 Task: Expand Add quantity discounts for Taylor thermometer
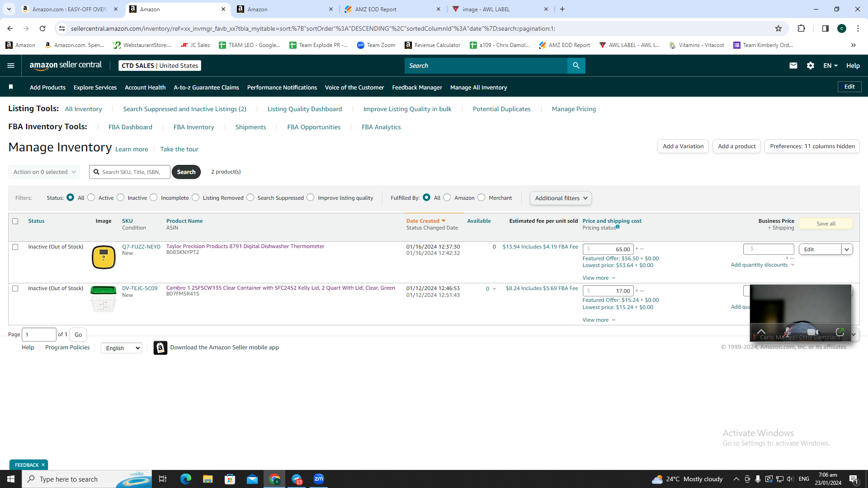pos(763,265)
